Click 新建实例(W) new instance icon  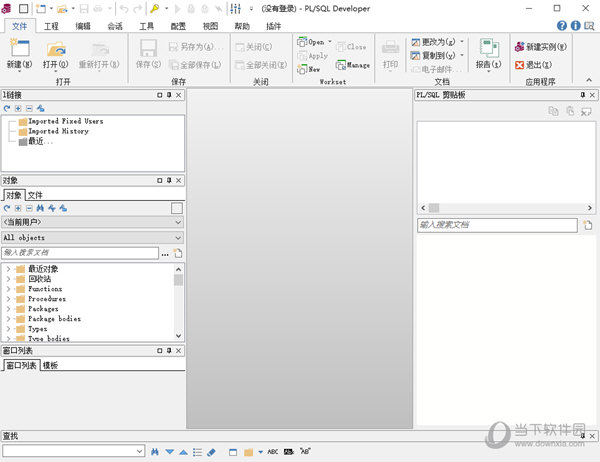[520, 47]
